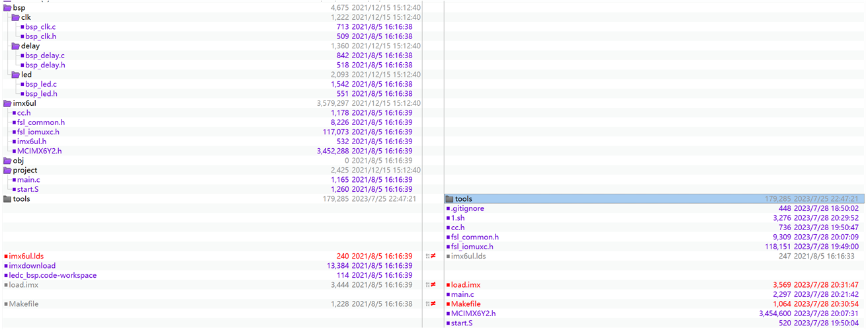Click the not-equal marker for load.imx
The image size is (868, 330).
(433, 285)
